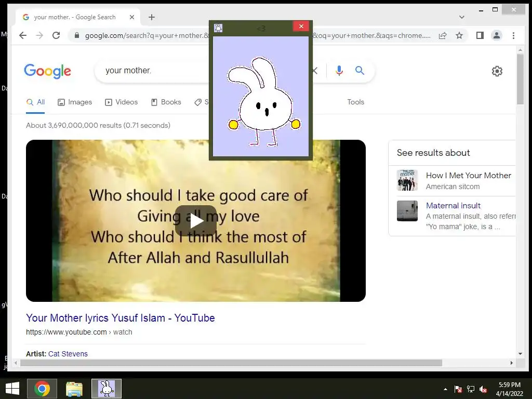Open a new Chrome tab
This screenshot has height=399, width=532.
152,17
